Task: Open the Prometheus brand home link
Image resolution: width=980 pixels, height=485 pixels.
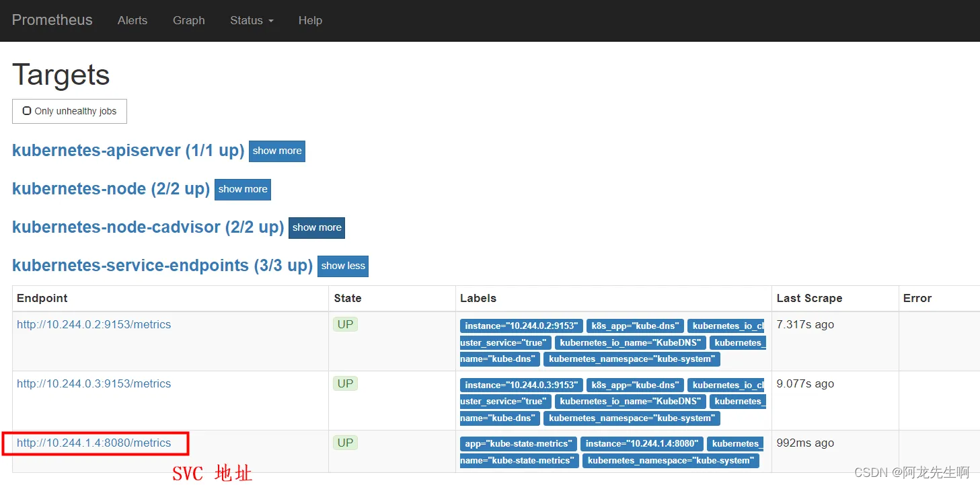Action: point(52,20)
